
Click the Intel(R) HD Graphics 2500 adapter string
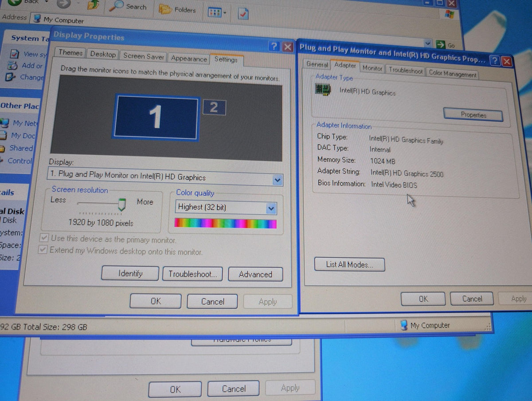pos(407,173)
